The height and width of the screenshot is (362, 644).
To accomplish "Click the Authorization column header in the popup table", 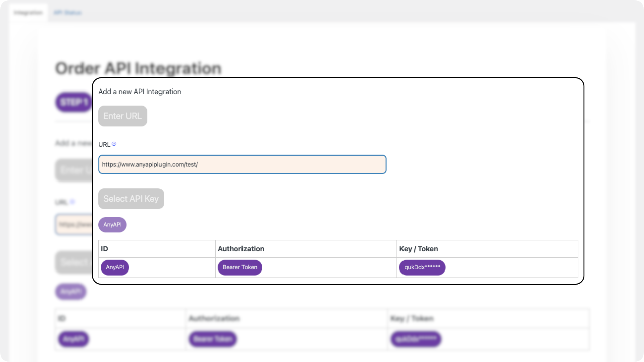I will (241, 249).
